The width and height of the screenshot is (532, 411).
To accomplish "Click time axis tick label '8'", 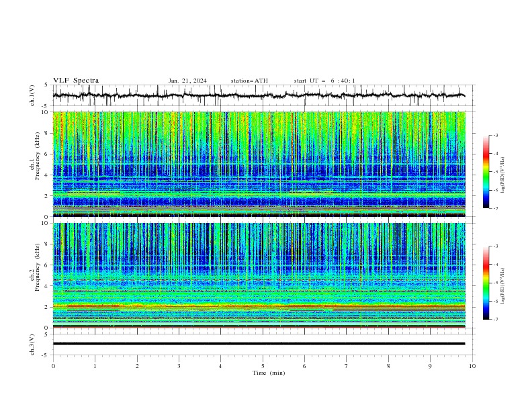I will pyautogui.click(x=388, y=366).
